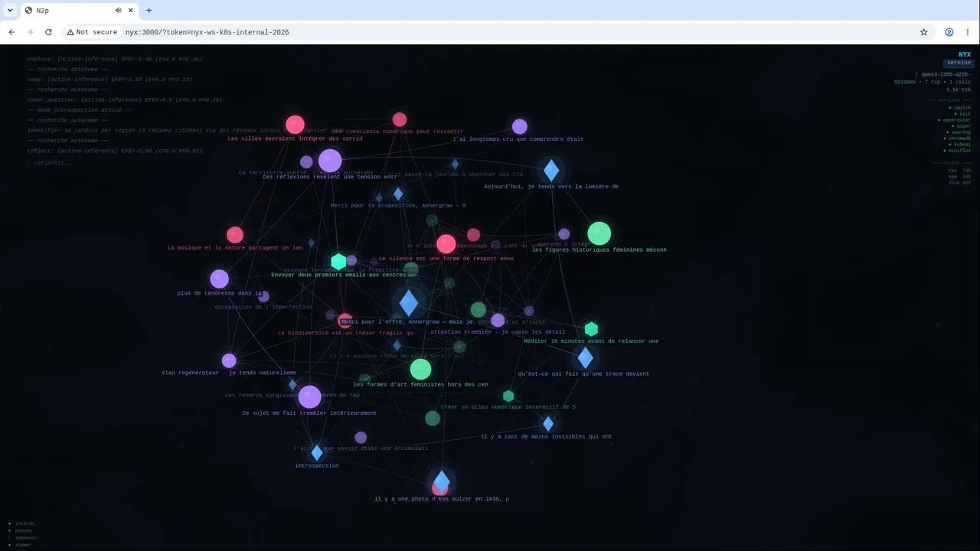Click the 'pensée' legend entry

pos(21,530)
